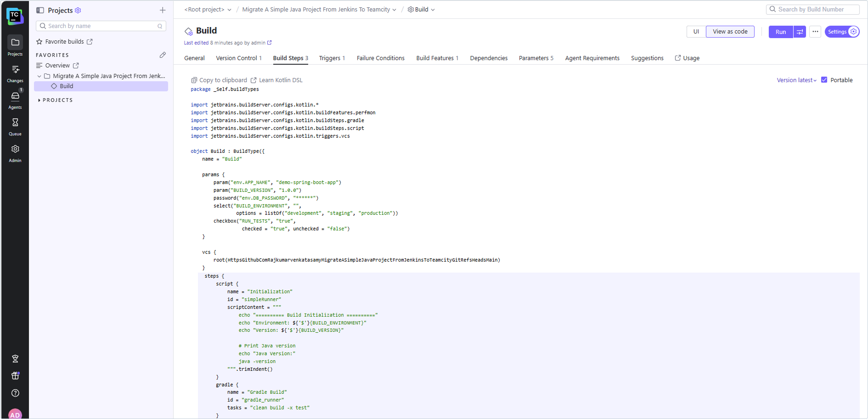This screenshot has width=868, height=419.
Task: Open the Parameters tab
Action: [535, 58]
